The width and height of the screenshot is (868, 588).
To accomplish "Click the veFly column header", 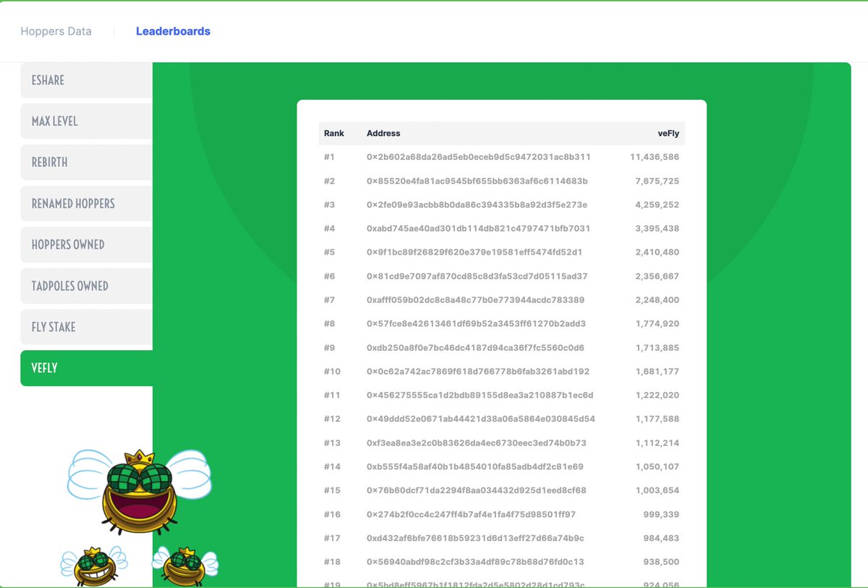I will click(x=668, y=133).
